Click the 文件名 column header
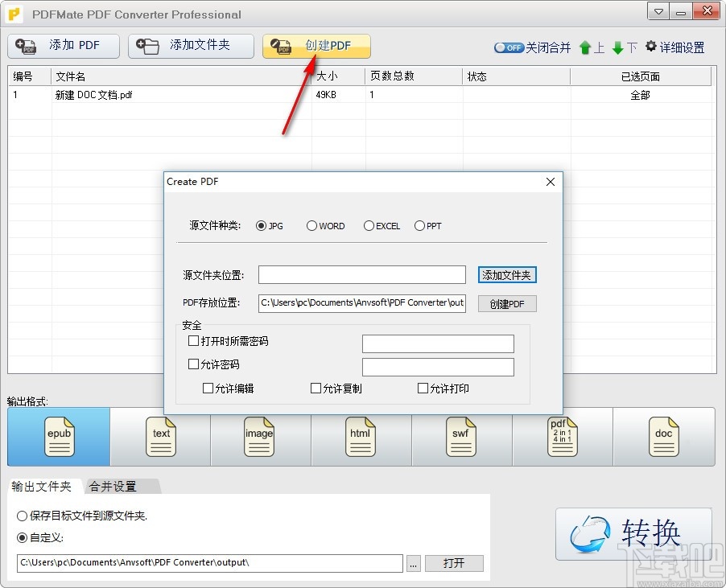726x588 pixels. tap(182, 76)
